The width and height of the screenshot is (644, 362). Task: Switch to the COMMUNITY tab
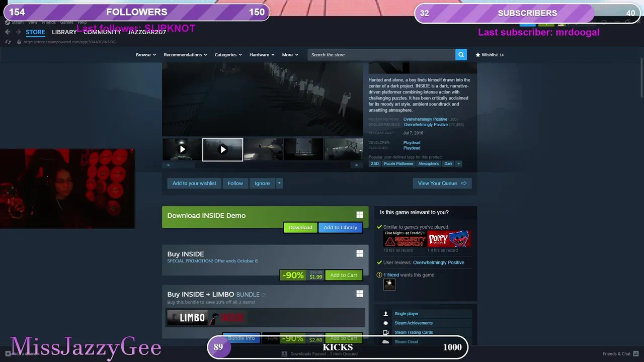click(102, 32)
